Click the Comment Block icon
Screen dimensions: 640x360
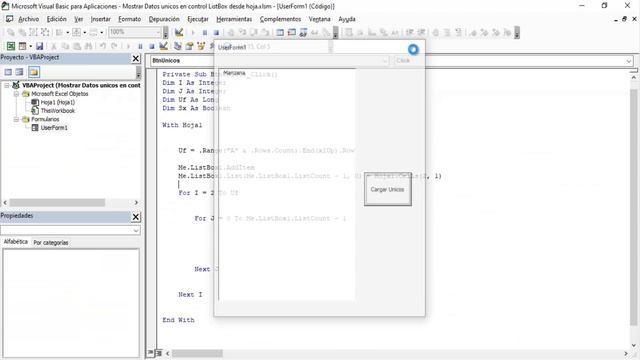coord(447,32)
